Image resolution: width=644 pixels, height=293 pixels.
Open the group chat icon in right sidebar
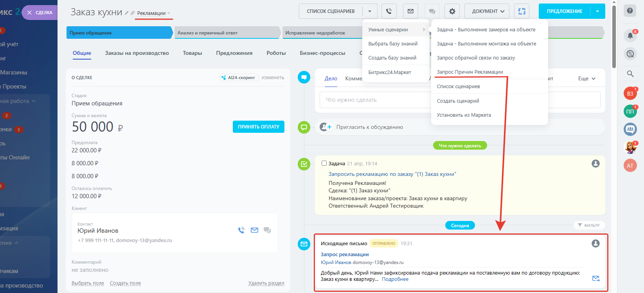click(x=630, y=129)
